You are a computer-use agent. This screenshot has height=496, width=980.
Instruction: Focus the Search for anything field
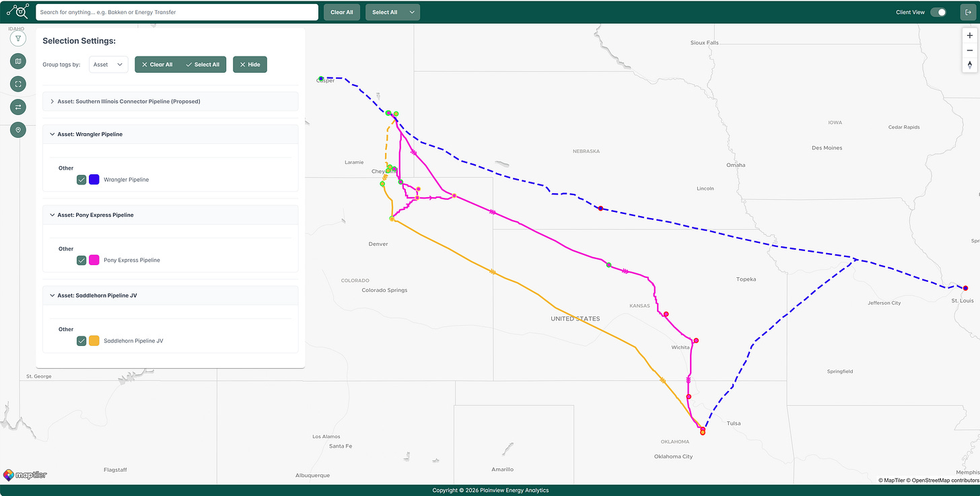pyautogui.click(x=177, y=12)
